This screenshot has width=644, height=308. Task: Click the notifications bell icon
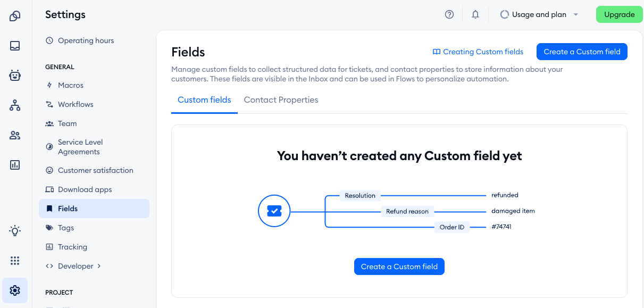475,15
